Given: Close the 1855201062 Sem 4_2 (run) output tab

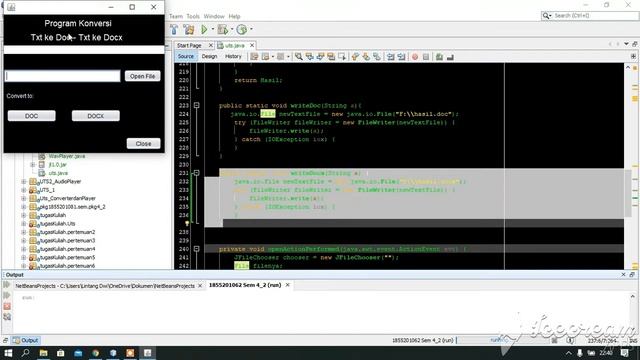Looking at the screenshot, I should tap(287, 285).
